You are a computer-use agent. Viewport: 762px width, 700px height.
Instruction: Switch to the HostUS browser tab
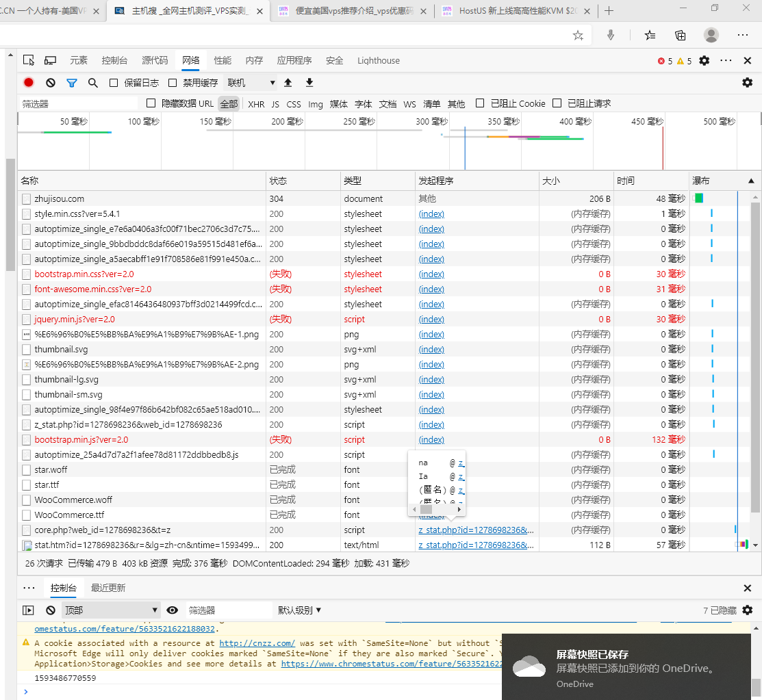click(517, 11)
